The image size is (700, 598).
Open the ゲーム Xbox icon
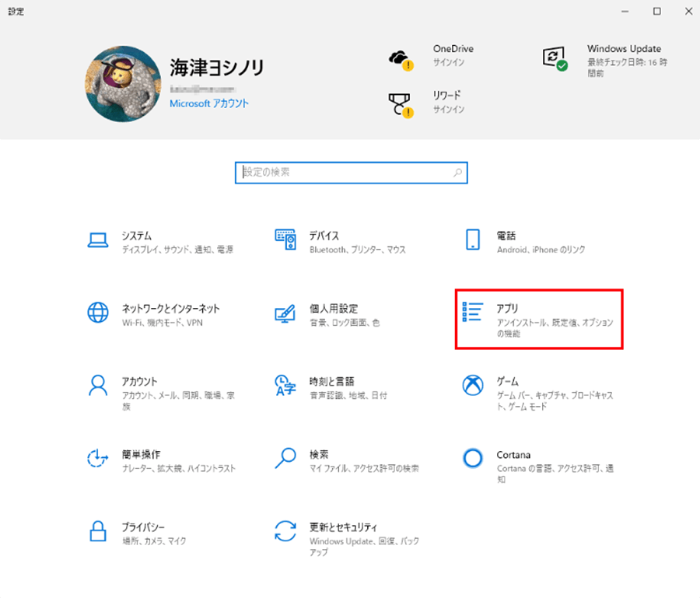tap(473, 386)
